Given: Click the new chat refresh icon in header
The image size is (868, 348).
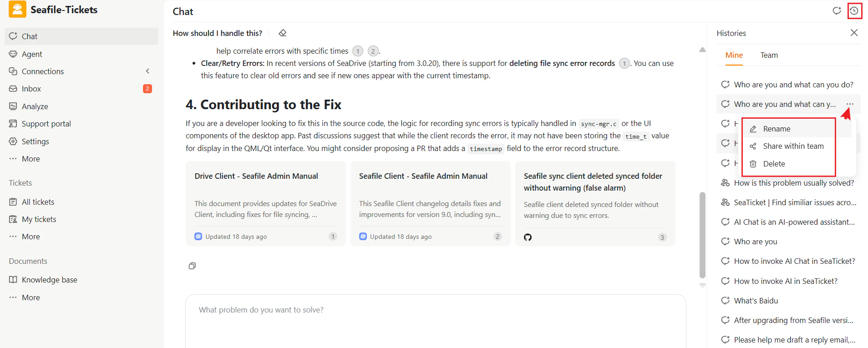Looking at the screenshot, I should click(x=837, y=10).
